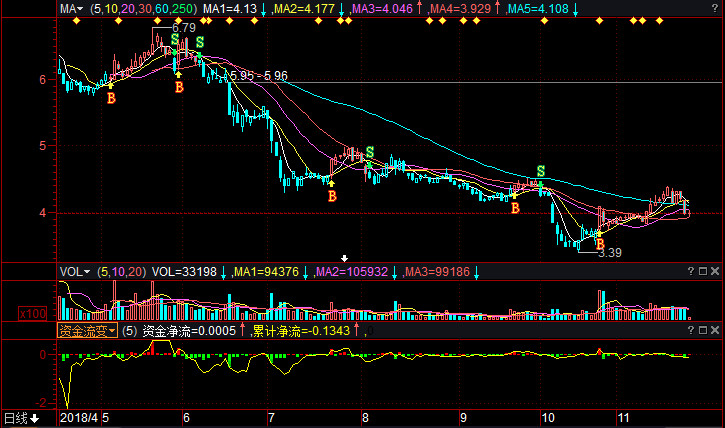Close the 资金流变 sub-panel
Image resolution: width=725 pixels, height=428 pixels.
click(714, 329)
